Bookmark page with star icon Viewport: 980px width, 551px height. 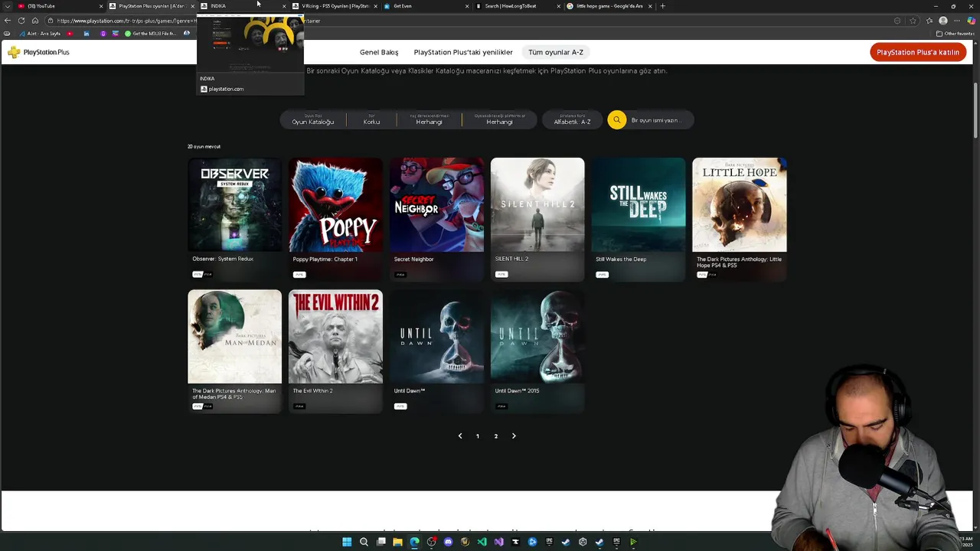coord(913,21)
